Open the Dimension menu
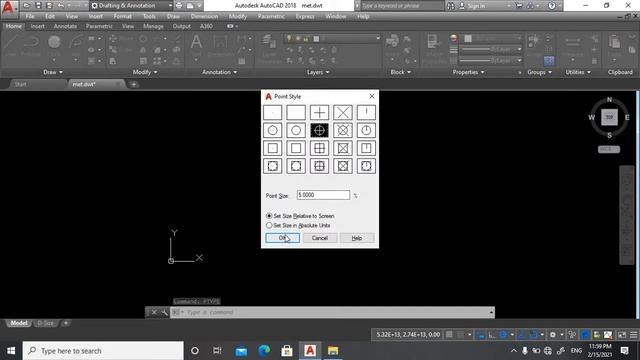Image resolution: width=640 pixels, height=360 pixels. click(x=204, y=16)
